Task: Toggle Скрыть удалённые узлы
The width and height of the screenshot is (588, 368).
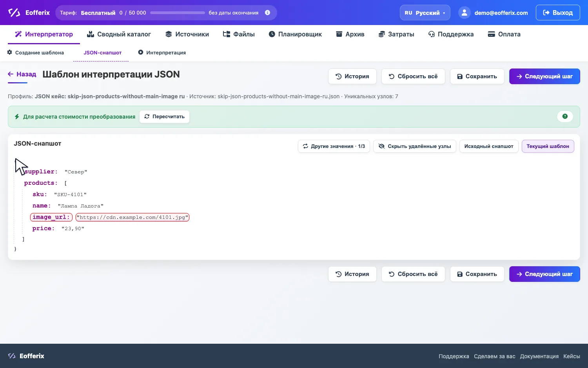Action: [x=415, y=146]
